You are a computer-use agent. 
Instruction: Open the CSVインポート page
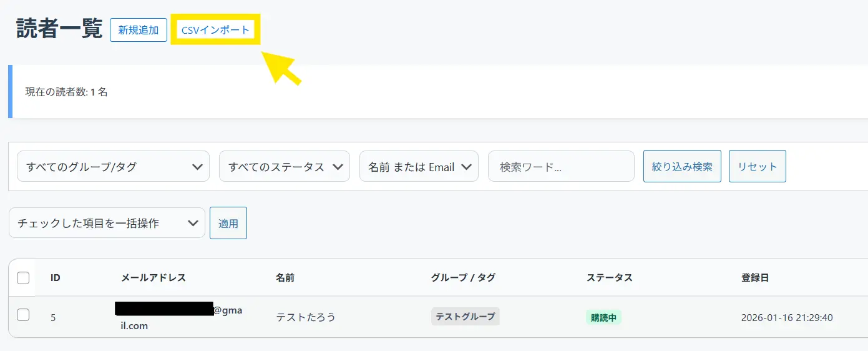click(215, 30)
